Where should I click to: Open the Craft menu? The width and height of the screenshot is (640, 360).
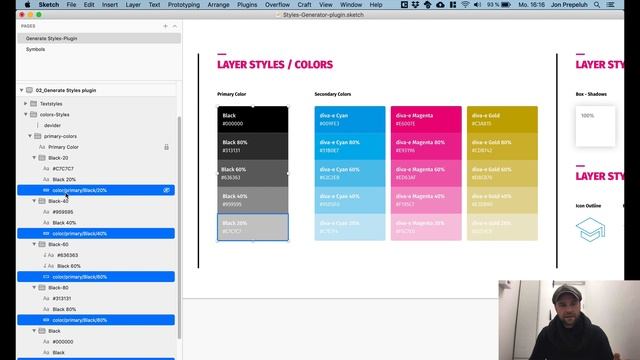[x=304, y=5]
